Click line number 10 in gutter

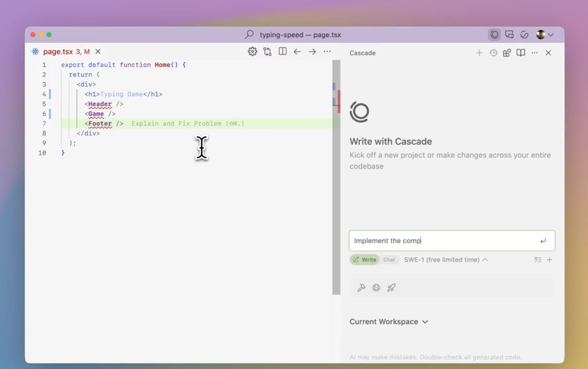(x=42, y=153)
